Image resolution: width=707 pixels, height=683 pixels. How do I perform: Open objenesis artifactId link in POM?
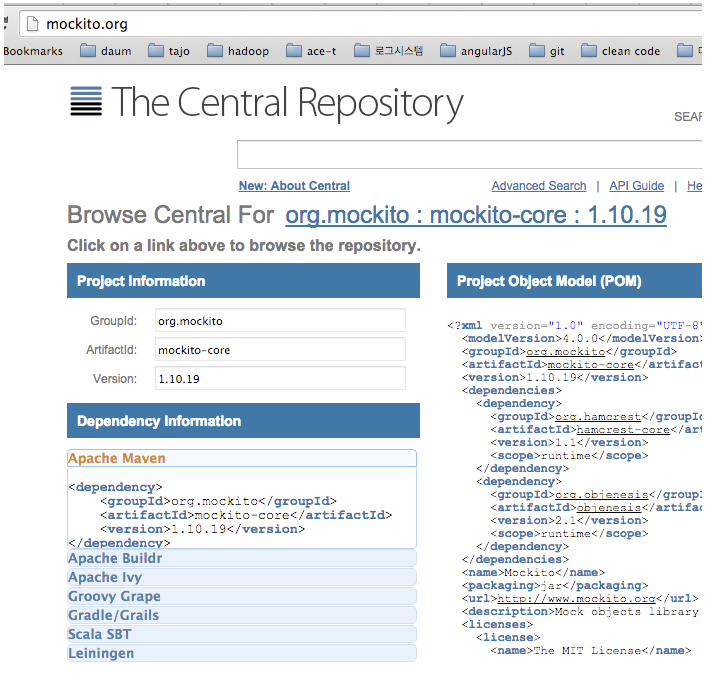[609, 508]
